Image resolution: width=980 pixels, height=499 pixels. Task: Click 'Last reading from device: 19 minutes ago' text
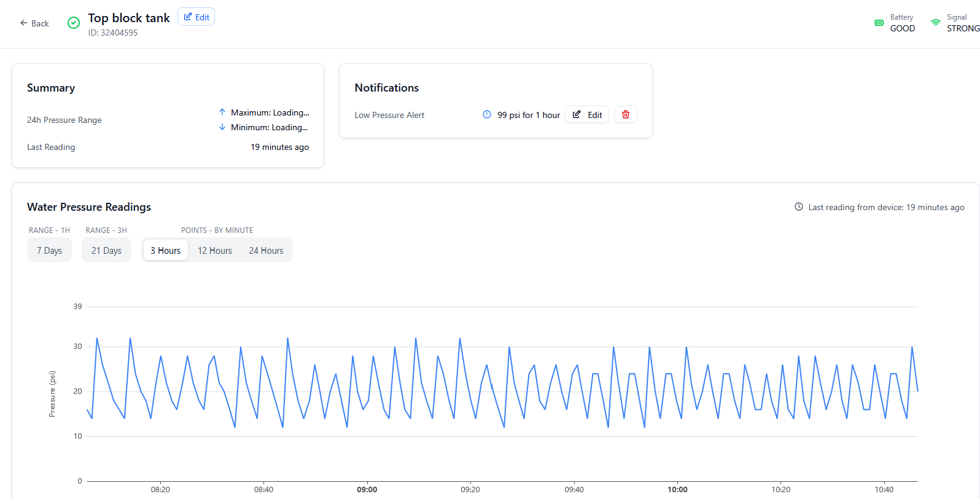pyautogui.click(x=886, y=207)
